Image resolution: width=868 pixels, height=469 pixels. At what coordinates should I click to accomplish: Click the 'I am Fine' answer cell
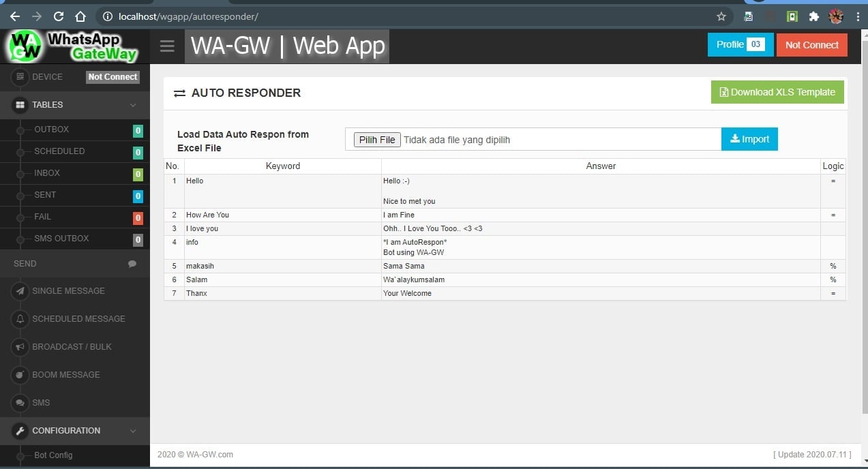click(x=601, y=215)
